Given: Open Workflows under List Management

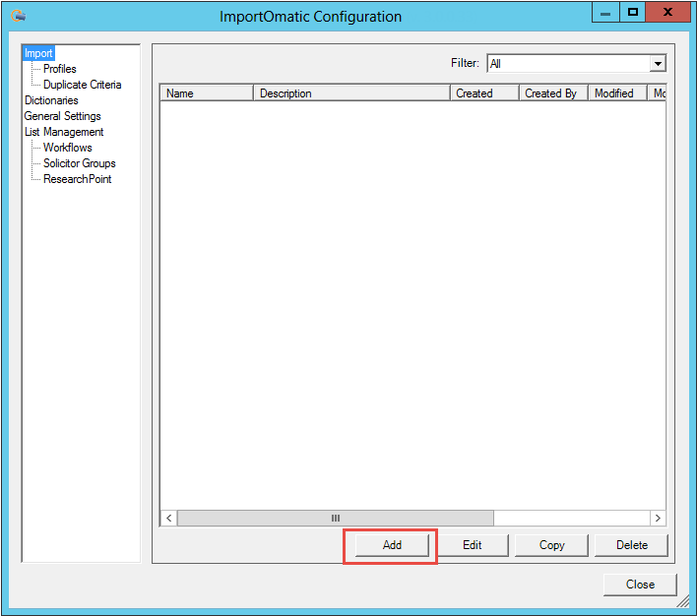Looking at the screenshot, I should click(67, 148).
